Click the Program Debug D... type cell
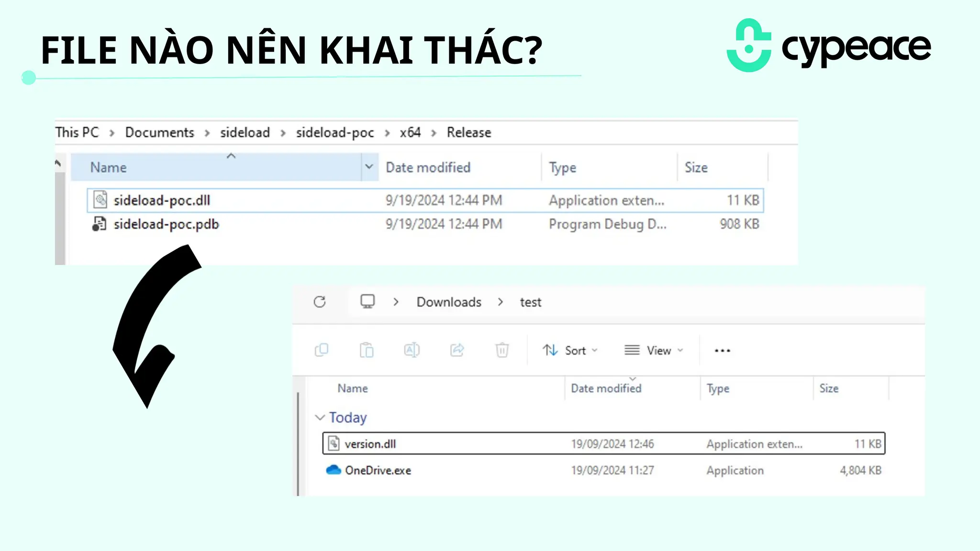Viewport: 980px width, 551px height. coord(607,224)
